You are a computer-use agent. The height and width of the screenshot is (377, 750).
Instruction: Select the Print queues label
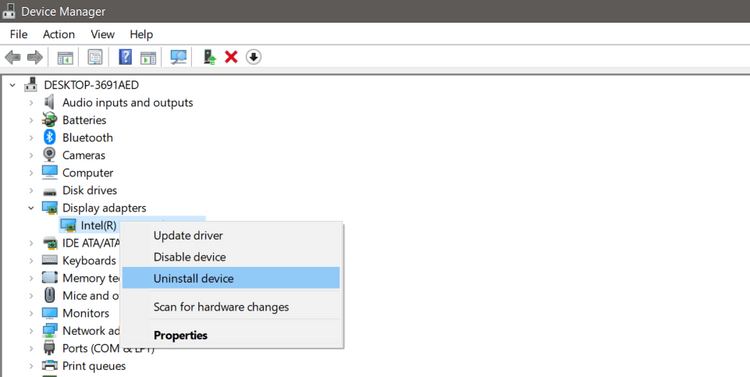click(94, 366)
